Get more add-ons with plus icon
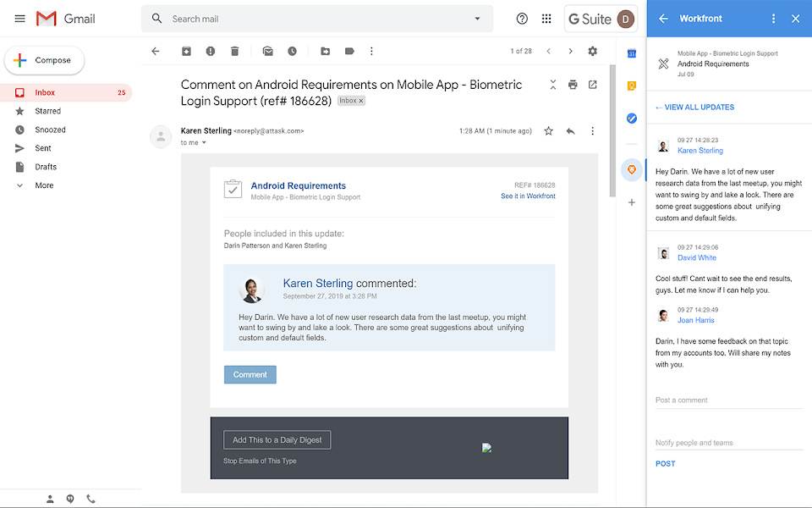The width and height of the screenshot is (812, 508). point(631,202)
